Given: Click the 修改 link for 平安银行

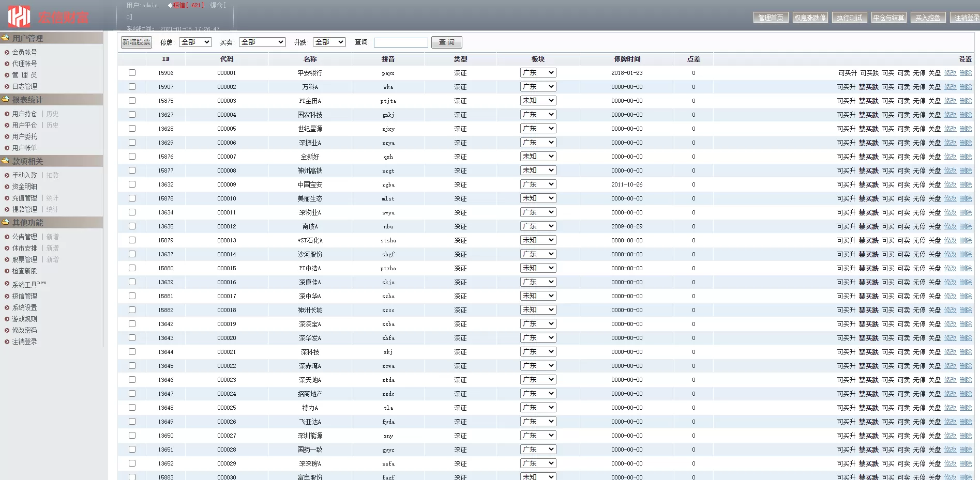Looking at the screenshot, I should (950, 73).
